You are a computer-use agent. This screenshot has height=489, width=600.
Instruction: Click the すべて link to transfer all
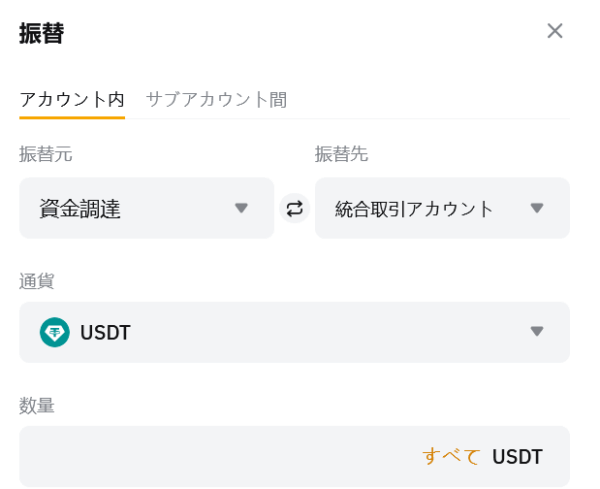coord(451,457)
